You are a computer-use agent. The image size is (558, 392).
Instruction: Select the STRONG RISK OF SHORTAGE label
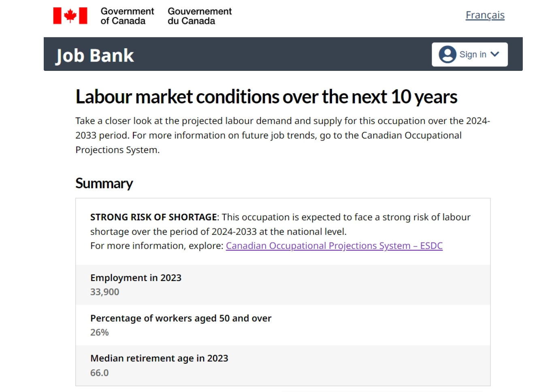click(x=154, y=217)
